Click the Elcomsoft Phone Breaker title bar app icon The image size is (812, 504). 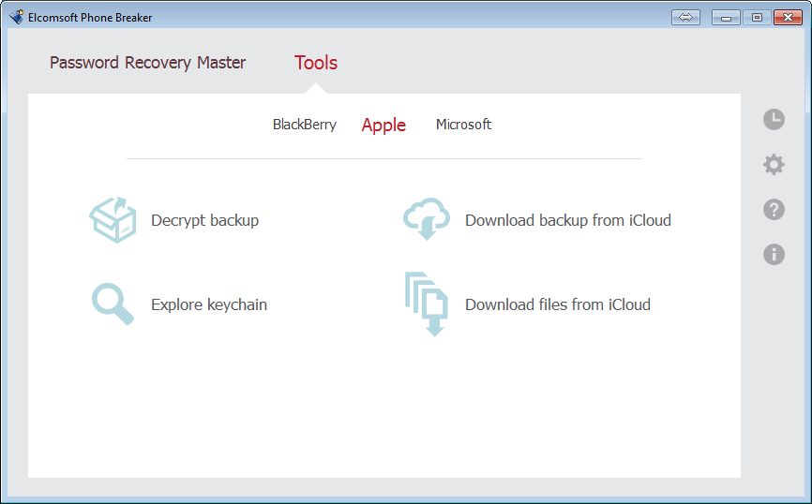click(17, 17)
